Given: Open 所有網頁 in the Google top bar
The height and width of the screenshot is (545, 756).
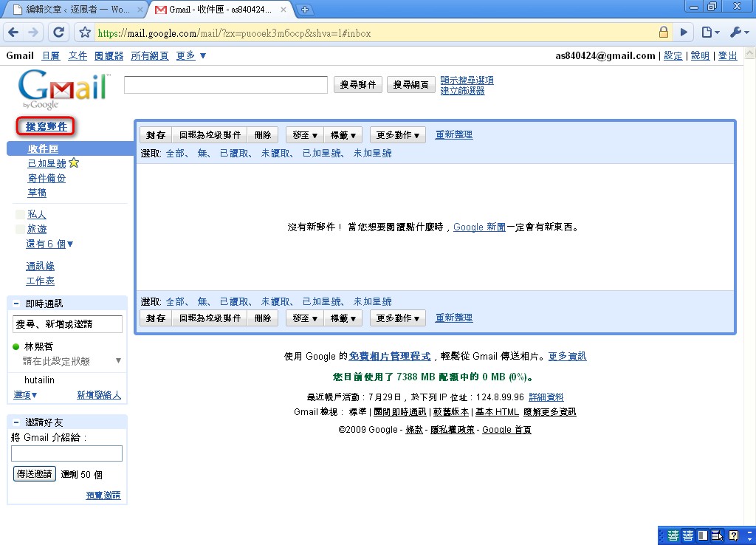Looking at the screenshot, I should (149, 56).
